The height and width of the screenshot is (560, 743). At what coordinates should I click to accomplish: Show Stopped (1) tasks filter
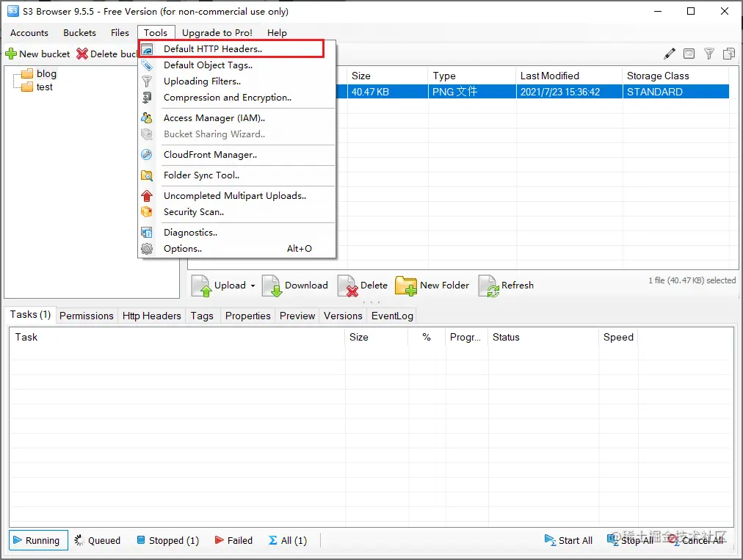point(167,541)
